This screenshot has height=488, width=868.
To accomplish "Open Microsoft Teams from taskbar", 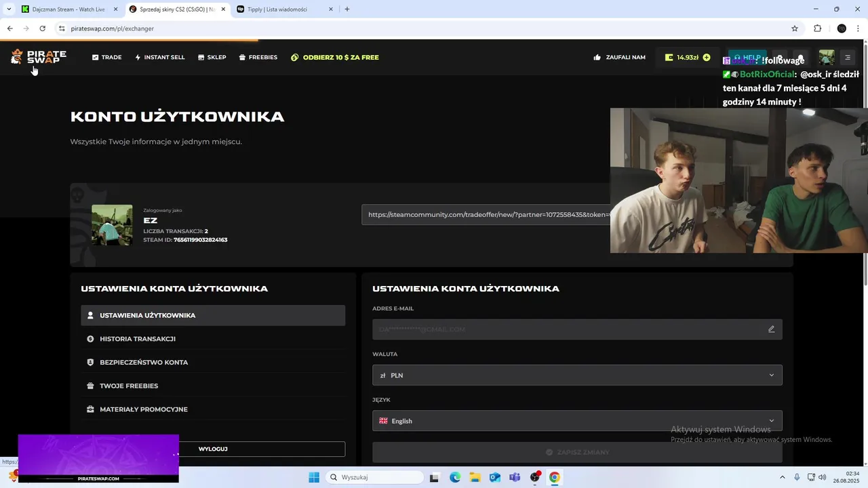I will [x=515, y=477].
